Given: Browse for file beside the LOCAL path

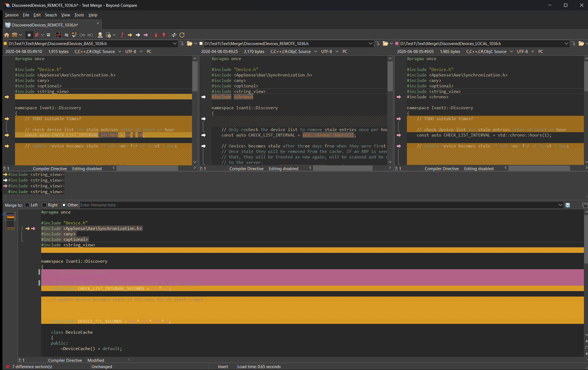Looking at the screenshot, I should [574, 43].
